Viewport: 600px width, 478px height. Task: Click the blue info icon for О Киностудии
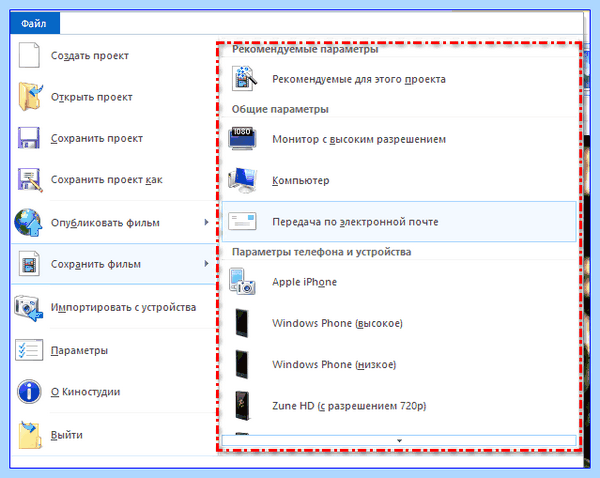pyautogui.click(x=29, y=392)
